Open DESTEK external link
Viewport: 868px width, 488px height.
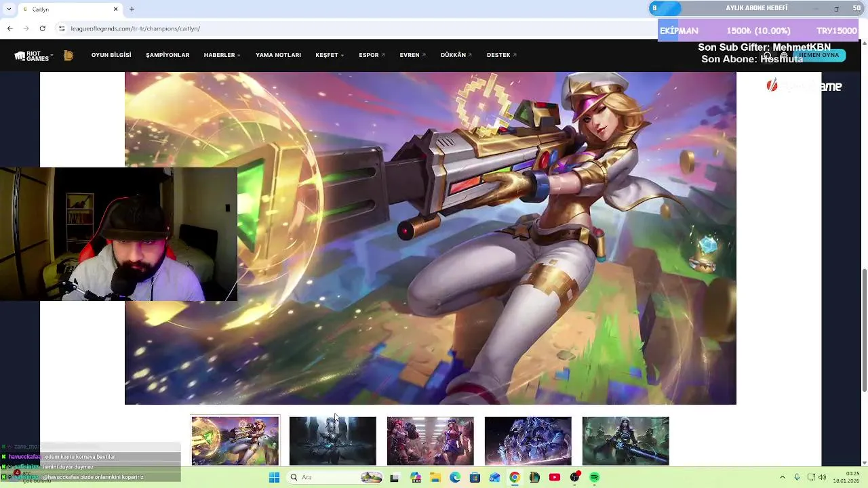coord(501,56)
